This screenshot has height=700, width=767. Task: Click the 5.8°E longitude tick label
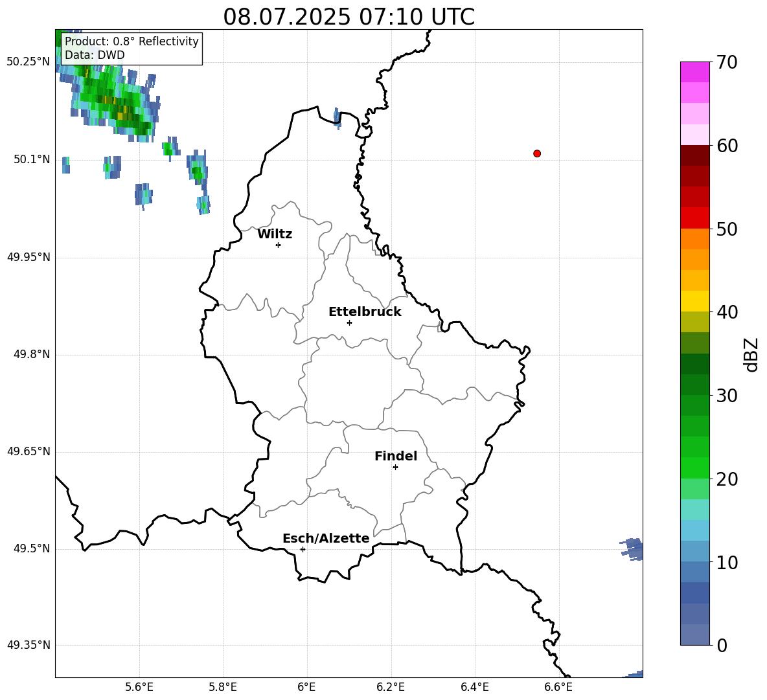pos(223,687)
